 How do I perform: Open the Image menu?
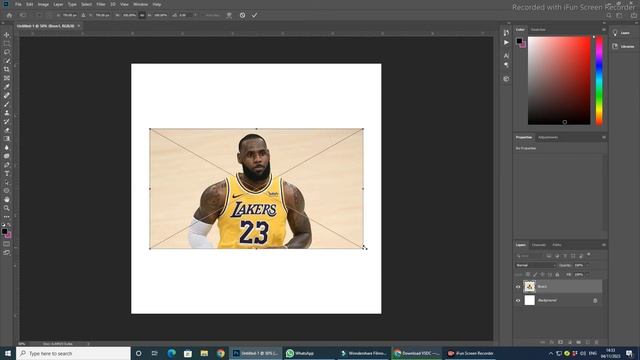tap(43, 4)
